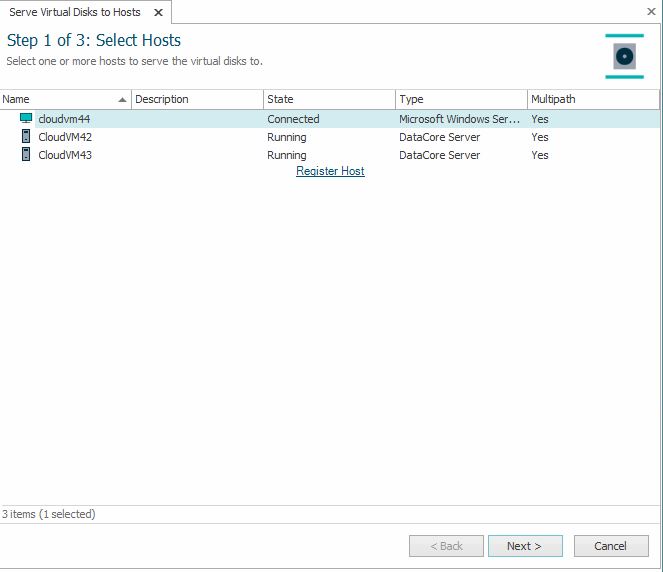Click the CloudVM42 server icon

26,137
